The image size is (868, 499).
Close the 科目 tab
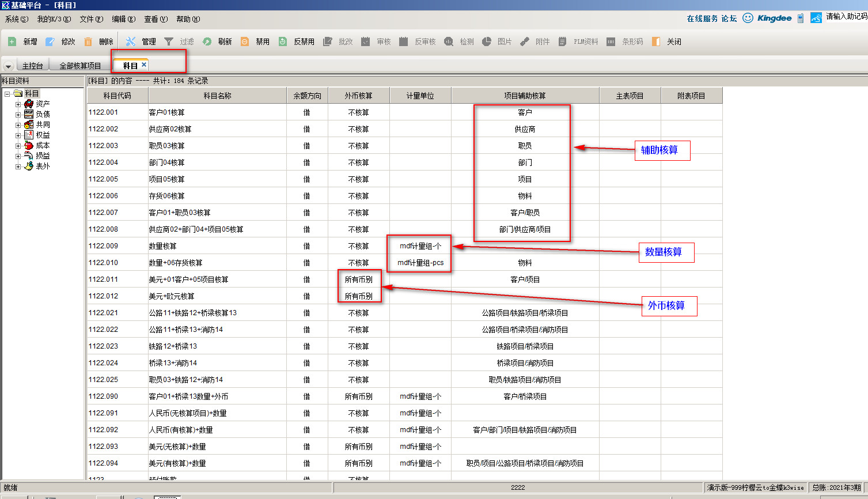tap(144, 65)
